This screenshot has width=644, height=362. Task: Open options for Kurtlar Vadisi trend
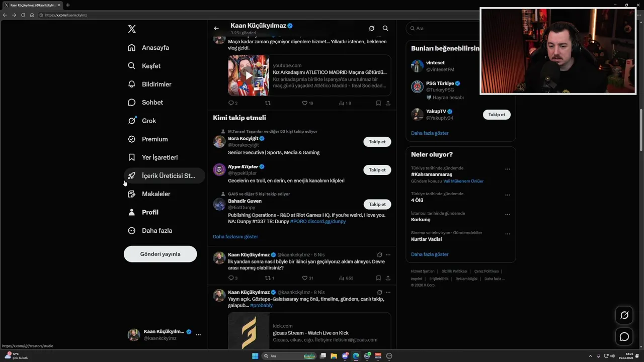point(508,234)
